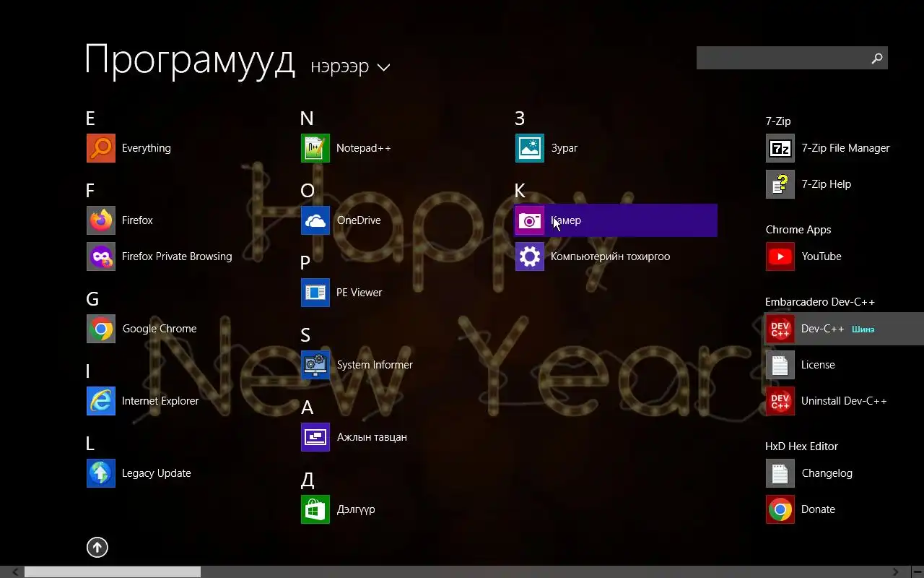Launch the Камер camera icon
The height and width of the screenshot is (578, 924).
[530, 220]
